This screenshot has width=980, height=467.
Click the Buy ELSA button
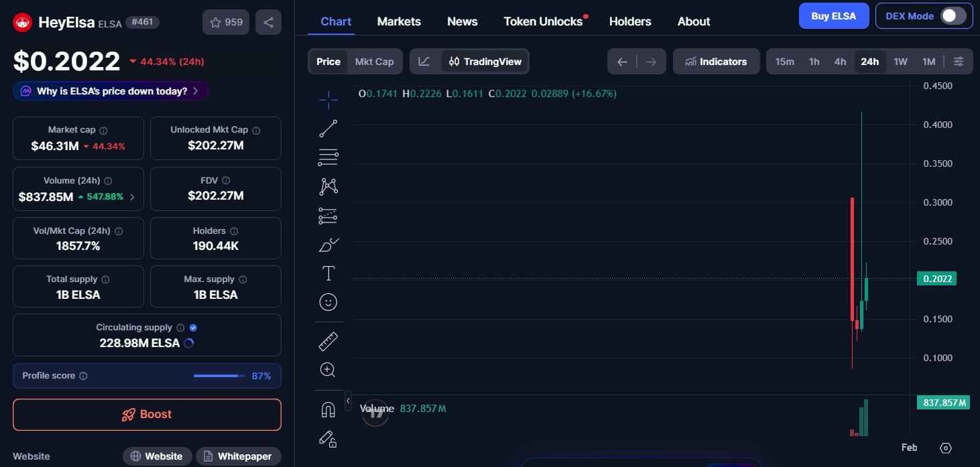click(834, 15)
